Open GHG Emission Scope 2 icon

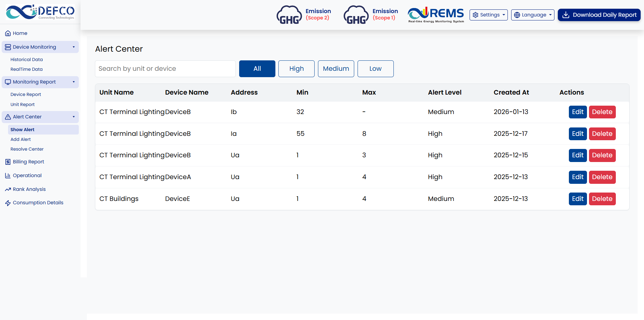(289, 15)
